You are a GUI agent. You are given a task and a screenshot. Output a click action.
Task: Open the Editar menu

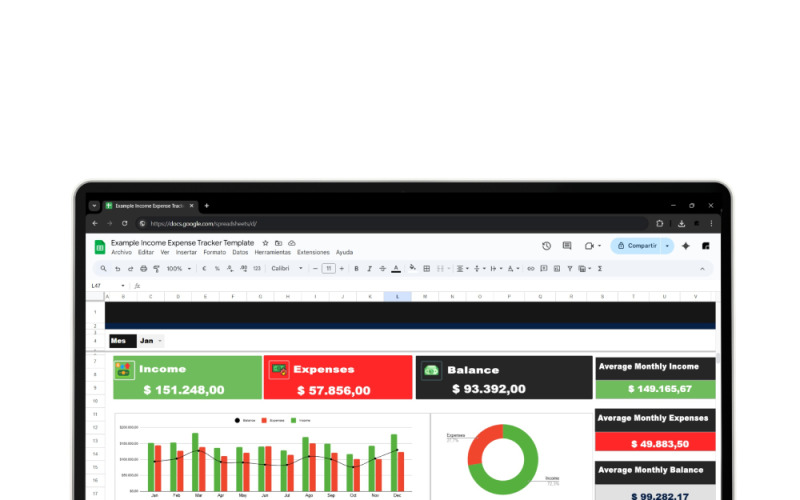tap(146, 253)
